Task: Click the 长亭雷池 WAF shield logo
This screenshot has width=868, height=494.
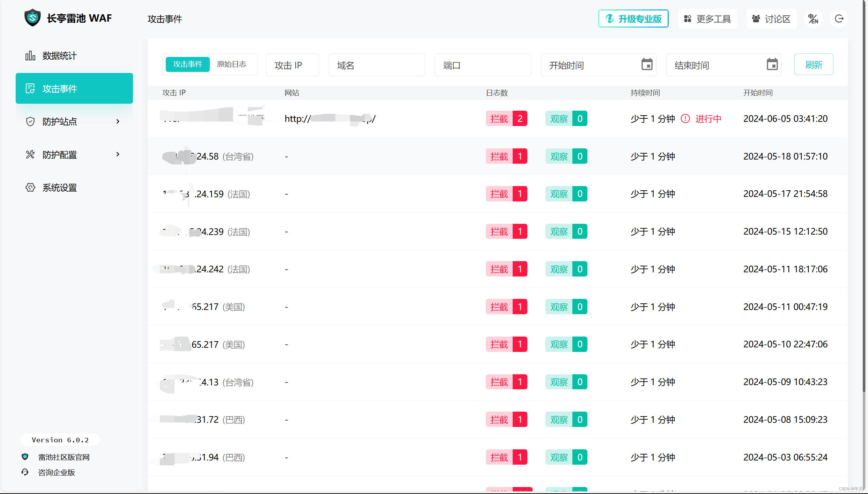Action: [x=32, y=18]
